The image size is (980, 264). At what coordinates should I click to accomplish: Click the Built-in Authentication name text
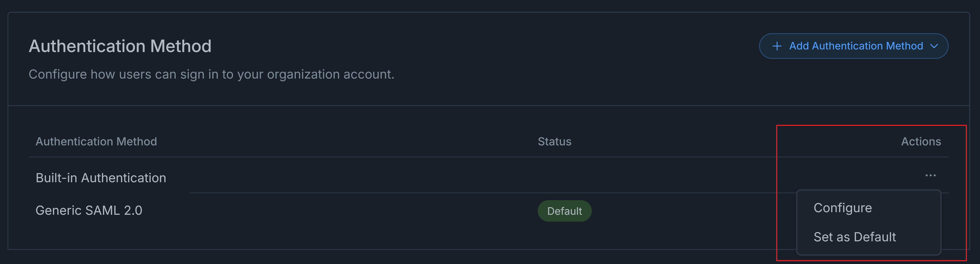[101, 178]
